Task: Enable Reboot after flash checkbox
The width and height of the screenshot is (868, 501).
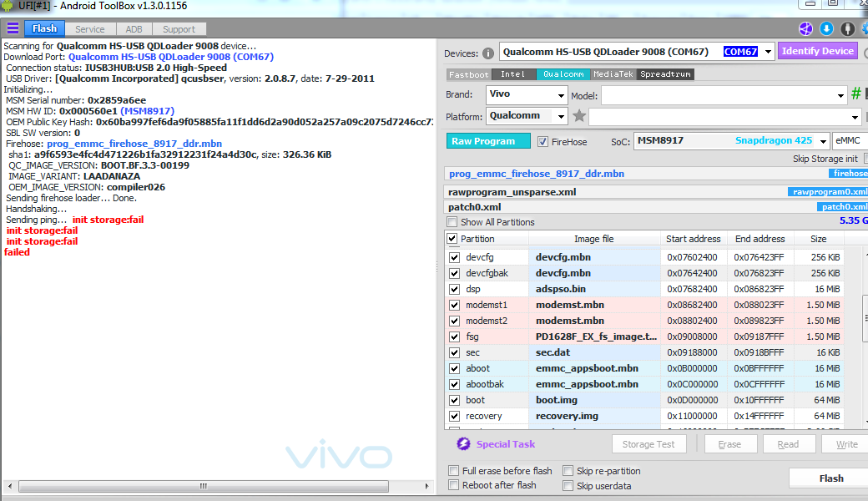Action: point(454,485)
